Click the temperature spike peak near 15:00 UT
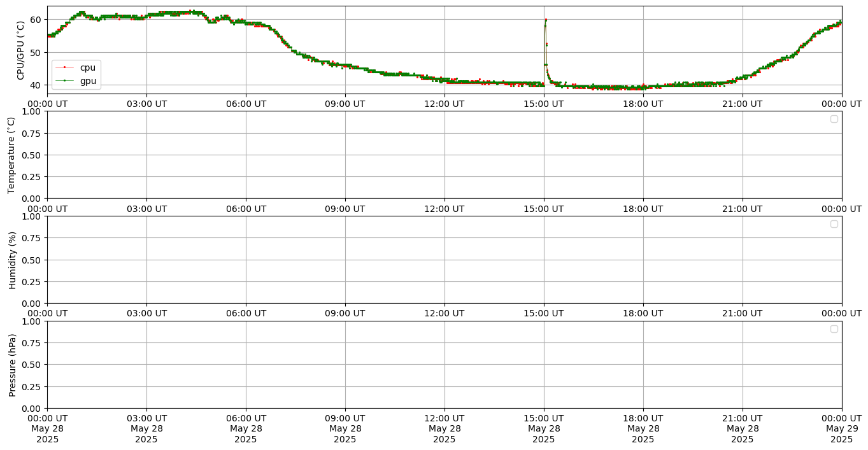 (x=546, y=20)
